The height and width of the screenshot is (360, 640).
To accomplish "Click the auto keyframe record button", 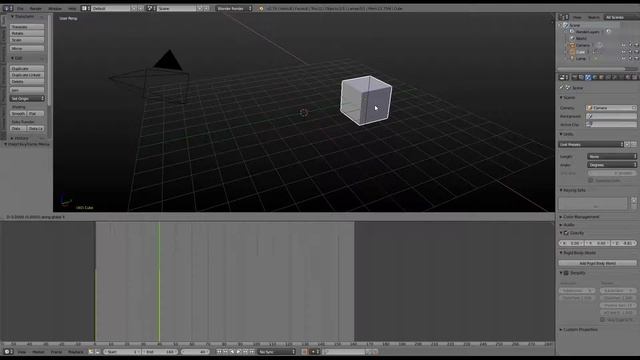I will (304, 351).
